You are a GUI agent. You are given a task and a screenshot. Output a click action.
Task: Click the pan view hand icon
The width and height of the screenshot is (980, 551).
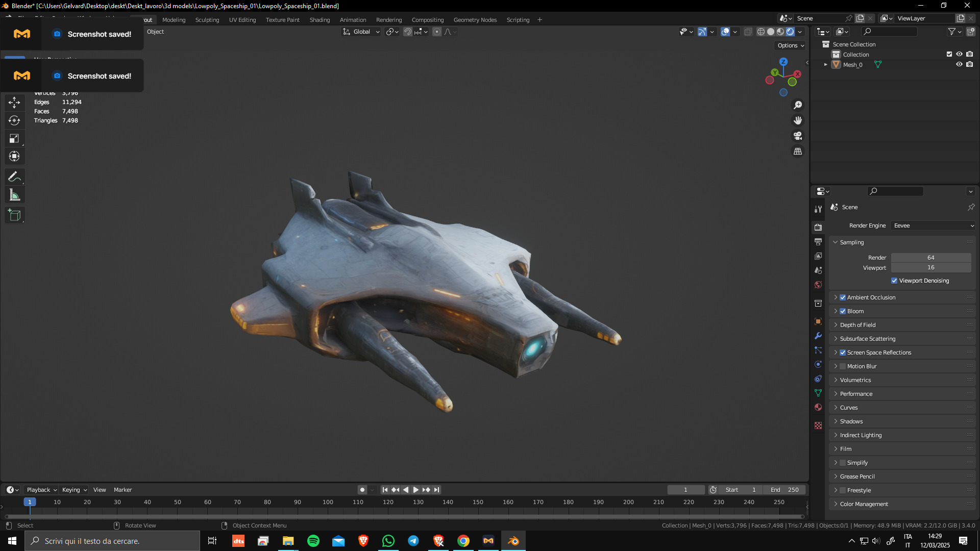(798, 120)
